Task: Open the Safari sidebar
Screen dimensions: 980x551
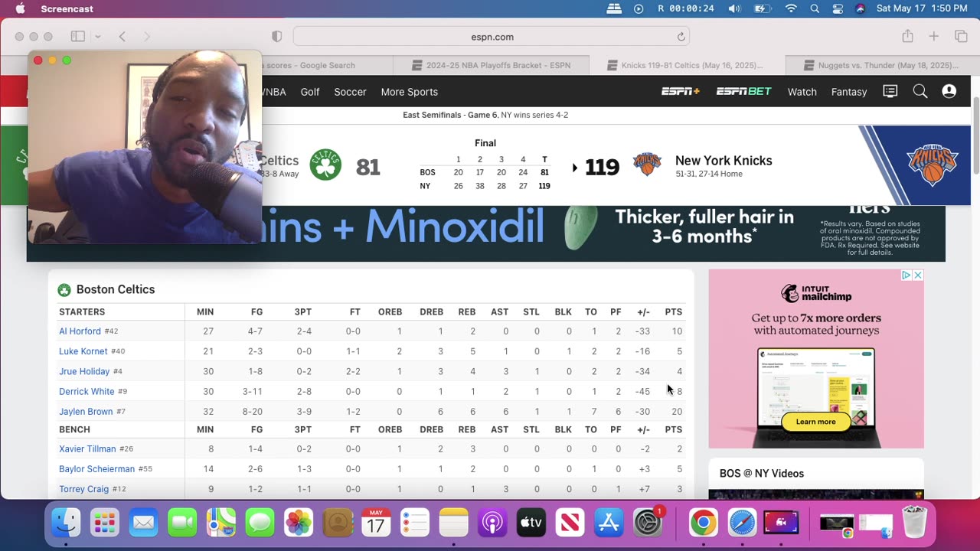Action: coord(77,36)
